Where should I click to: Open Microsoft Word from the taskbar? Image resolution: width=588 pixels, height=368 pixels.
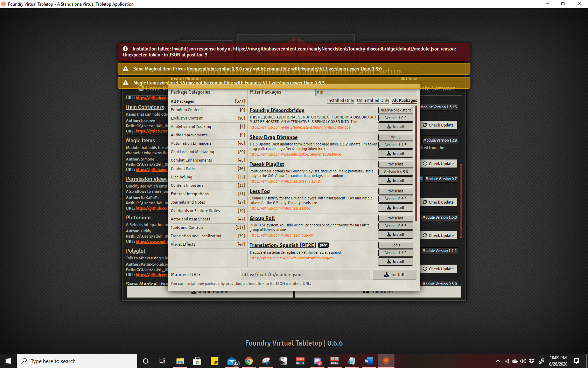pyautogui.click(x=369, y=361)
